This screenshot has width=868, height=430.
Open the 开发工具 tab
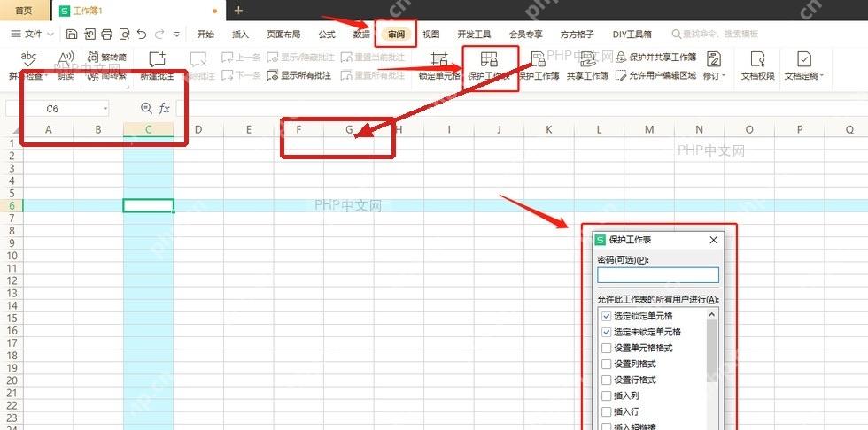pyautogui.click(x=474, y=35)
